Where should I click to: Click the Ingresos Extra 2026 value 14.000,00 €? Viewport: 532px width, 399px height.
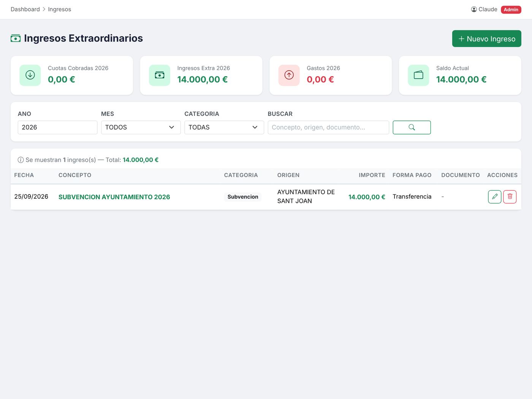click(x=203, y=79)
